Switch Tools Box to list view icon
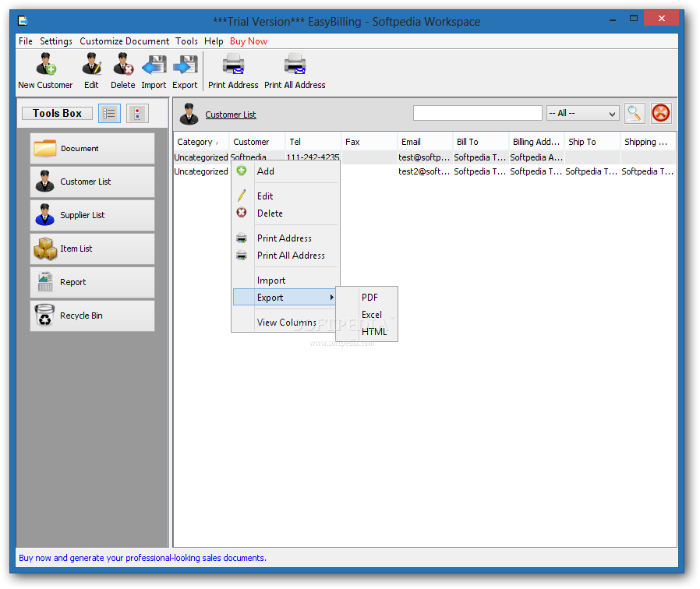 (x=109, y=113)
